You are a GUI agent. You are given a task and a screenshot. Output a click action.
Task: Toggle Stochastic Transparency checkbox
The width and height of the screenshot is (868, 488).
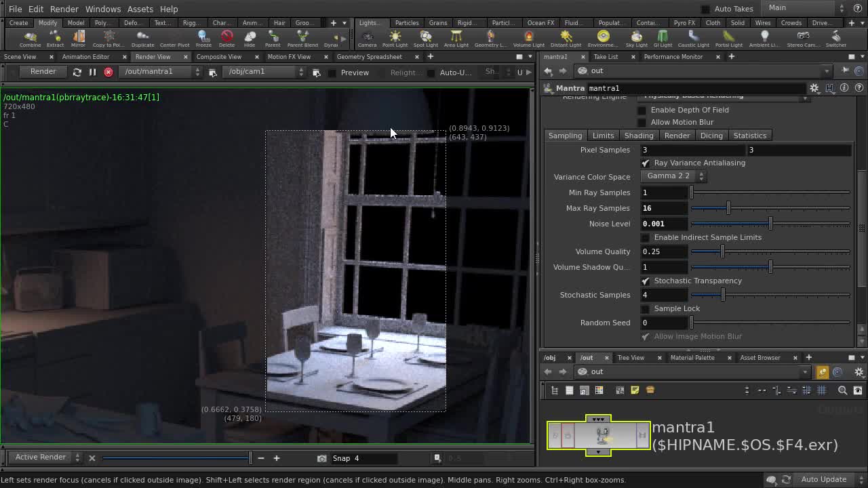point(645,281)
